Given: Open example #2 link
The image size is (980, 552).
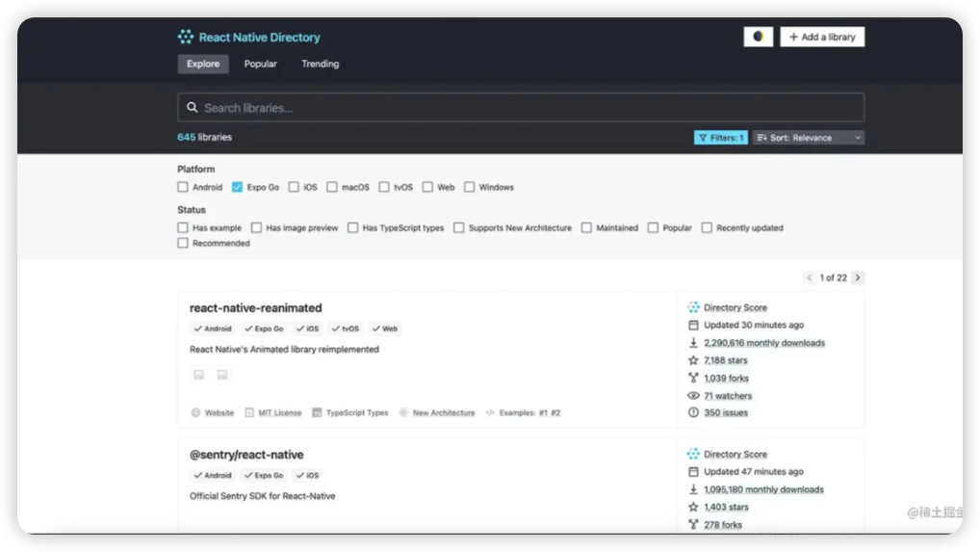Looking at the screenshot, I should [555, 412].
